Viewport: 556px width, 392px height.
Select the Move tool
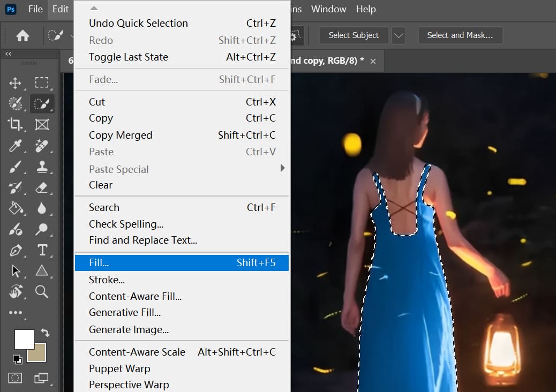tap(16, 83)
